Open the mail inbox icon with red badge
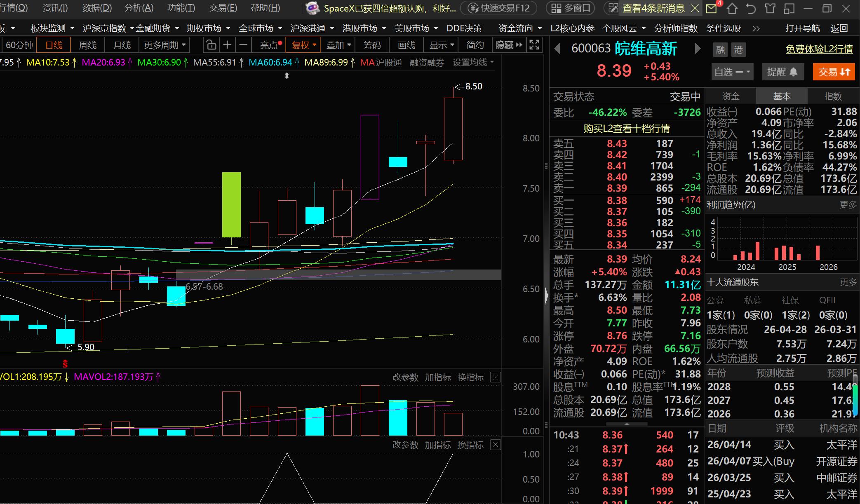The height and width of the screenshot is (504, 860). [x=712, y=8]
